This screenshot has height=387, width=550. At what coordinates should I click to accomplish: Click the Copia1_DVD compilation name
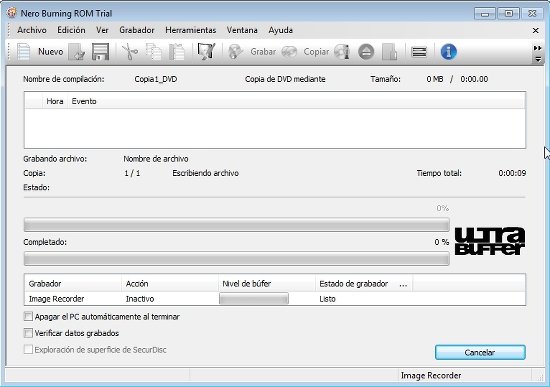pyautogui.click(x=156, y=79)
